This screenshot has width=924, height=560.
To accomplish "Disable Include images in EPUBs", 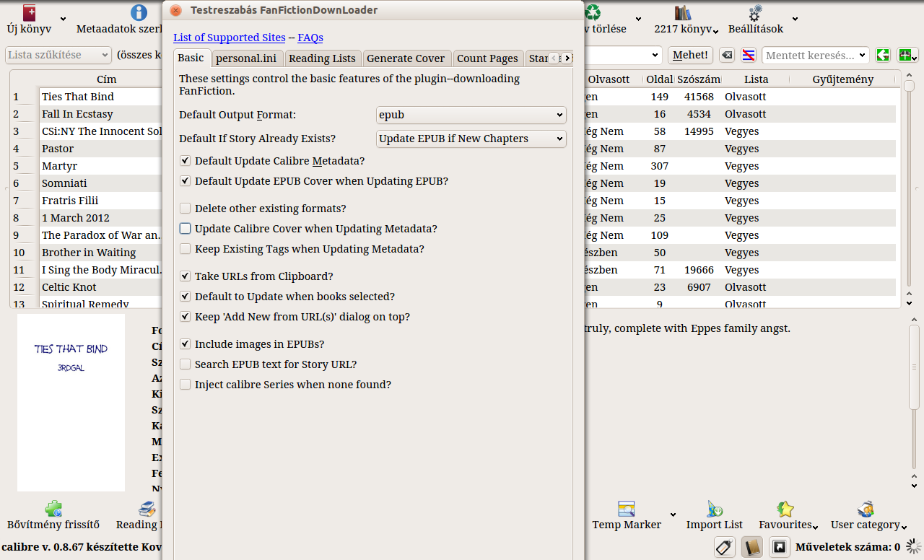I will pos(186,344).
